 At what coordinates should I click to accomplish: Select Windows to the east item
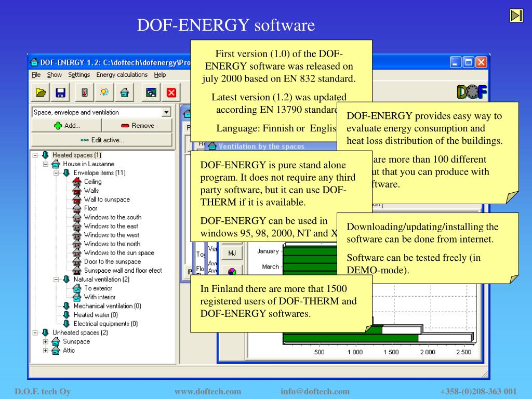pyautogui.click(x=111, y=226)
